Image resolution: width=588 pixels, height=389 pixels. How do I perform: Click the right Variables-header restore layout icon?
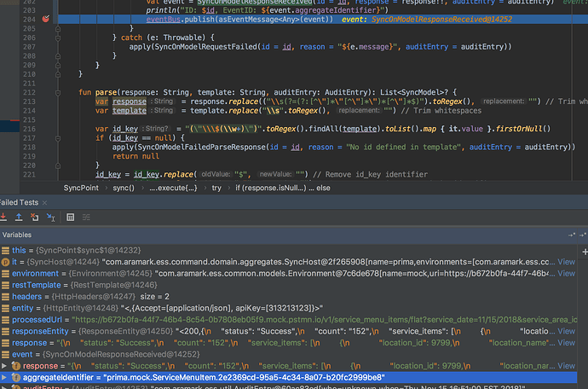click(583, 235)
